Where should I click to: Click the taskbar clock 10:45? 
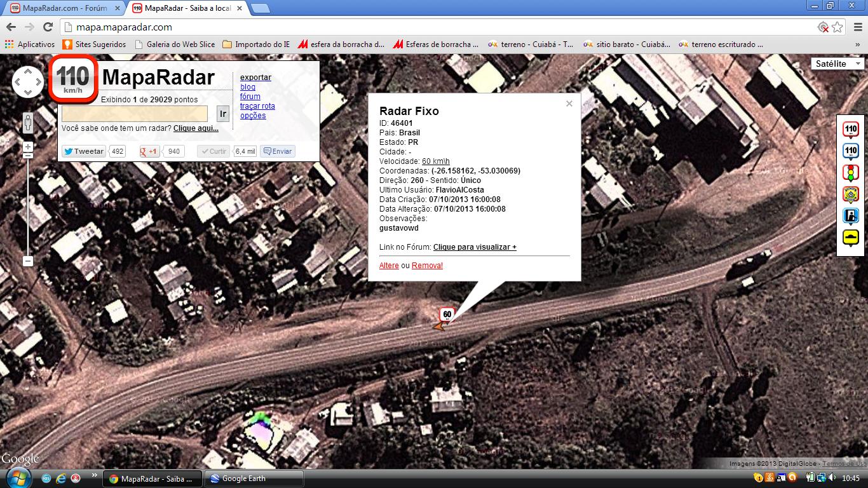point(851,478)
